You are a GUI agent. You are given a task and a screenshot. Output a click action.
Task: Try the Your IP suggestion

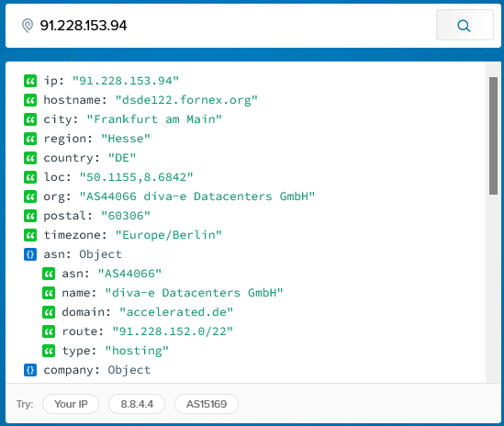(x=71, y=404)
